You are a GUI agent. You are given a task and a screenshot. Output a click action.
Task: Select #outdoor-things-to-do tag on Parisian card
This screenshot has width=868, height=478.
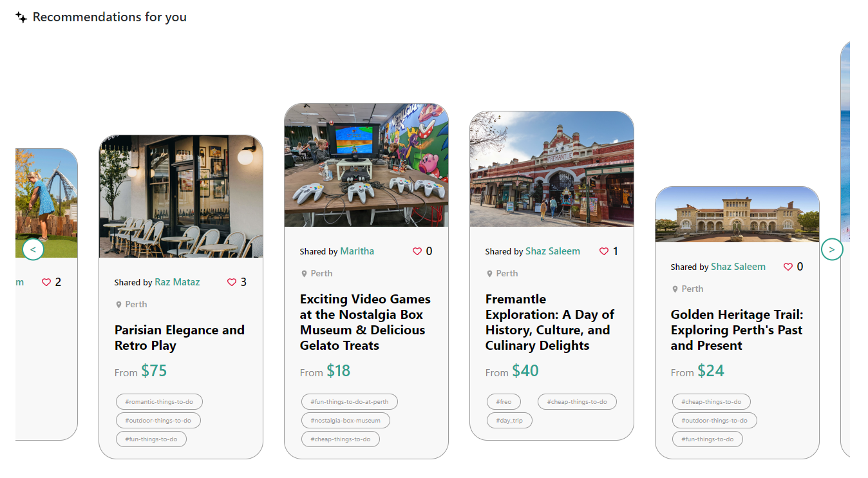[158, 421]
